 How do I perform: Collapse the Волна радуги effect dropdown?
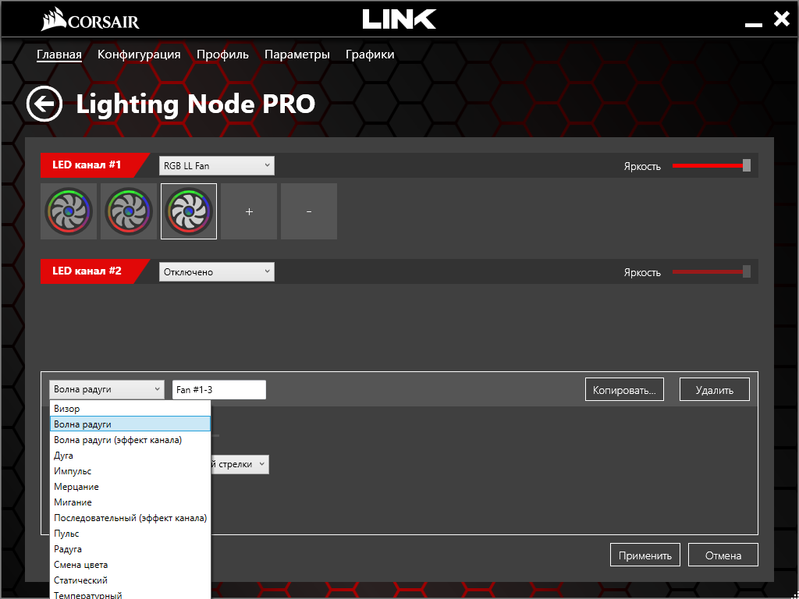tap(107, 390)
